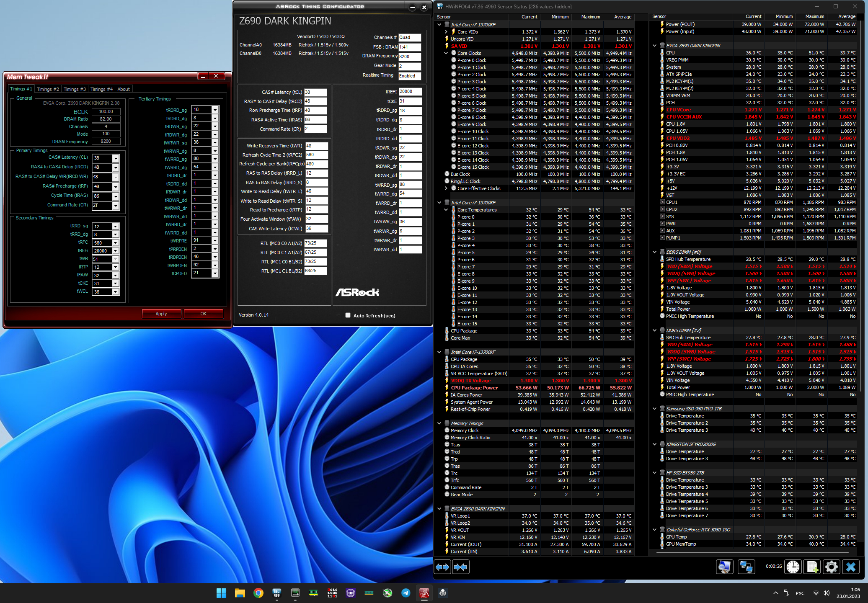The height and width of the screenshot is (603, 868).
Task: Start logging with the log file icon
Action: click(x=812, y=567)
